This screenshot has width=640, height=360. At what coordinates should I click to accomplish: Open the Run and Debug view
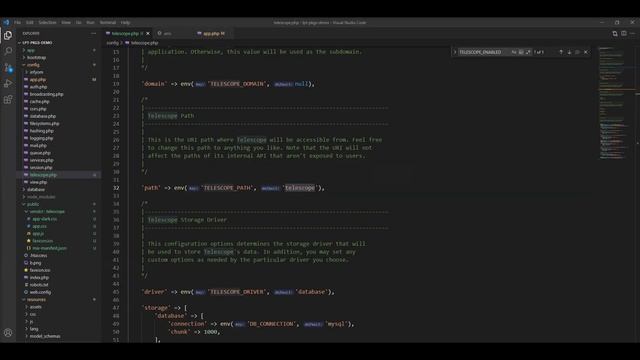(8, 84)
